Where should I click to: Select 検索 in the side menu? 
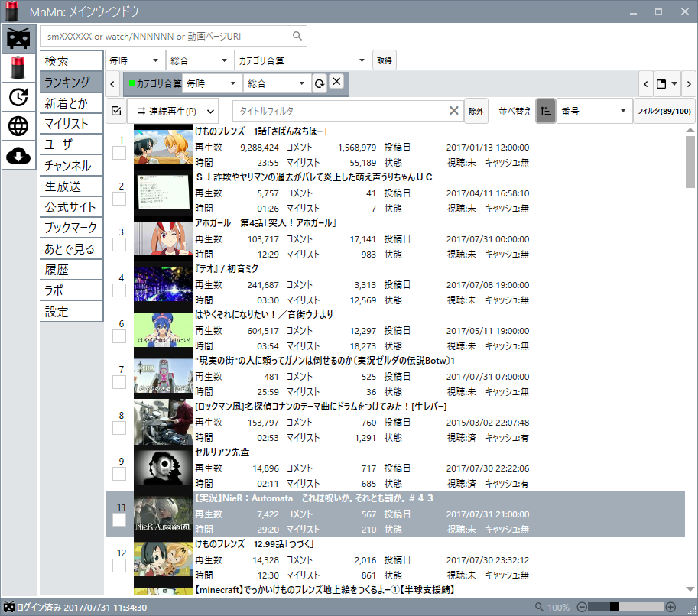(71, 61)
